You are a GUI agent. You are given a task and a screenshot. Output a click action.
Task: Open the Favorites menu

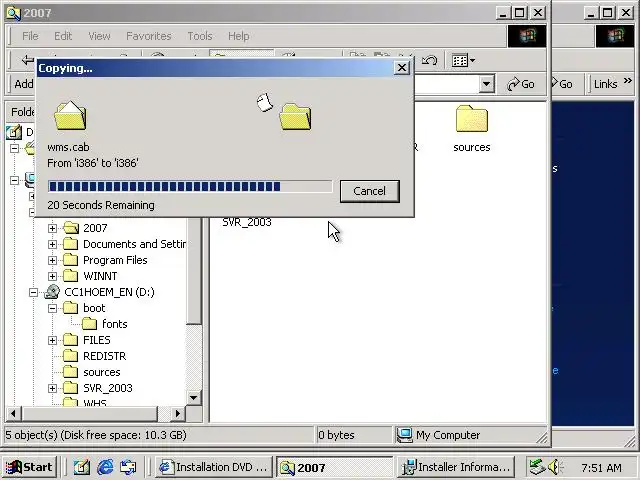(149, 36)
